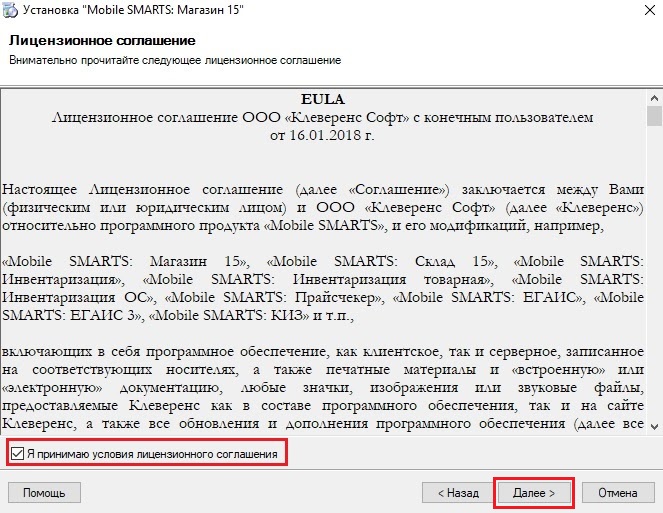Click the Далее button
This screenshot has height=513, width=663.
[534, 493]
